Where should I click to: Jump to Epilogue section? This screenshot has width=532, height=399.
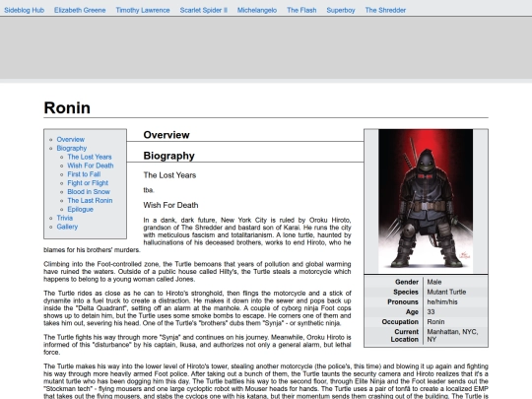(x=81, y=209)
